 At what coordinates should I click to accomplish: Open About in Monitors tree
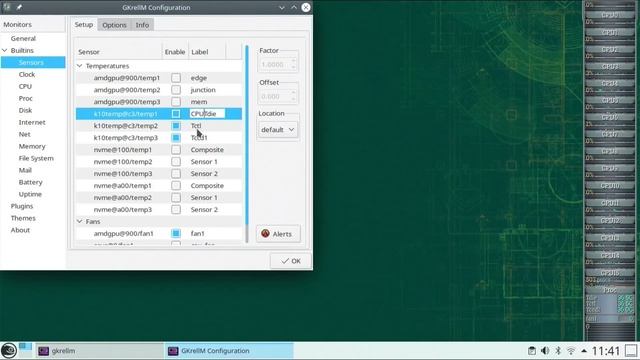point(20,230)
